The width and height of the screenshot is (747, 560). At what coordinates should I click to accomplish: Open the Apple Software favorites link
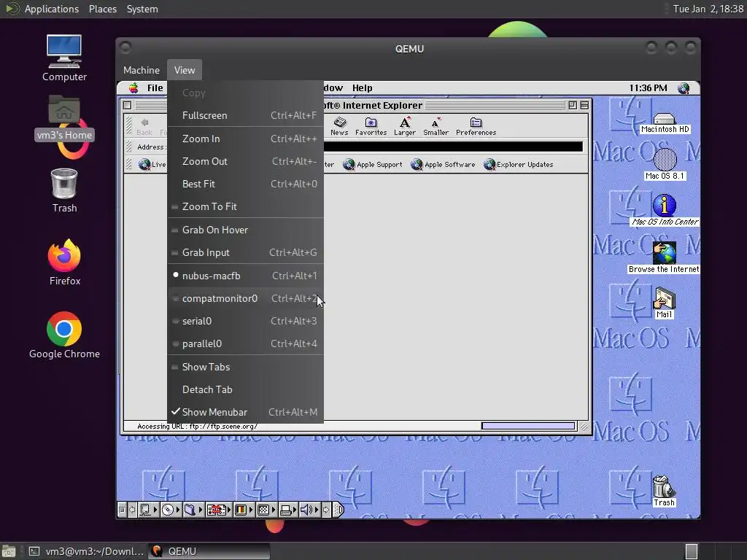(443, 164)
